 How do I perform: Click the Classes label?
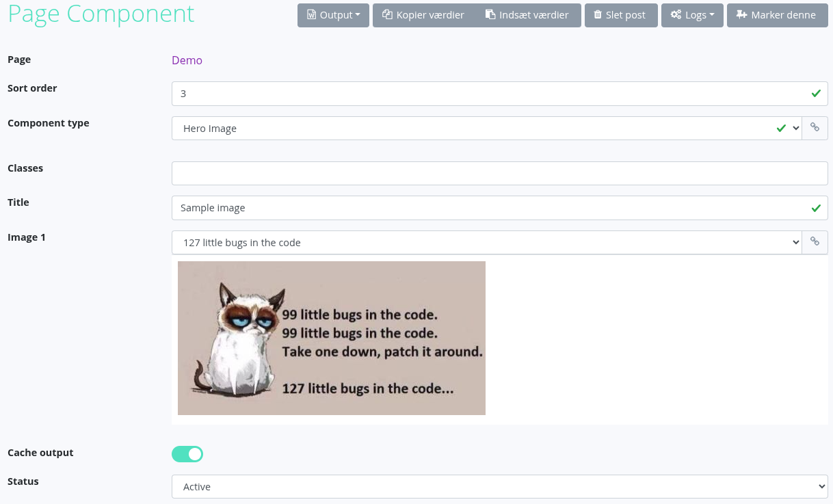tap(25, 168)
